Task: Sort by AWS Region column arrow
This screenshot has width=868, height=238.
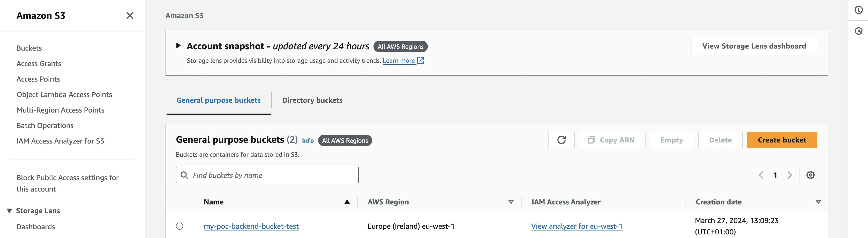Action: coord(511,202)
